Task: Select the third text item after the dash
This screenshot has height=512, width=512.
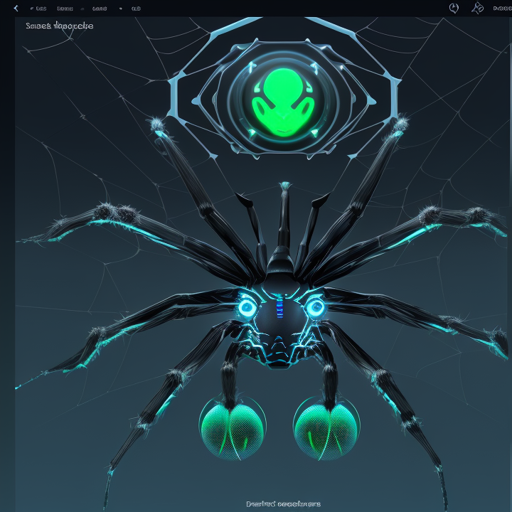Action: coord(99,9)
